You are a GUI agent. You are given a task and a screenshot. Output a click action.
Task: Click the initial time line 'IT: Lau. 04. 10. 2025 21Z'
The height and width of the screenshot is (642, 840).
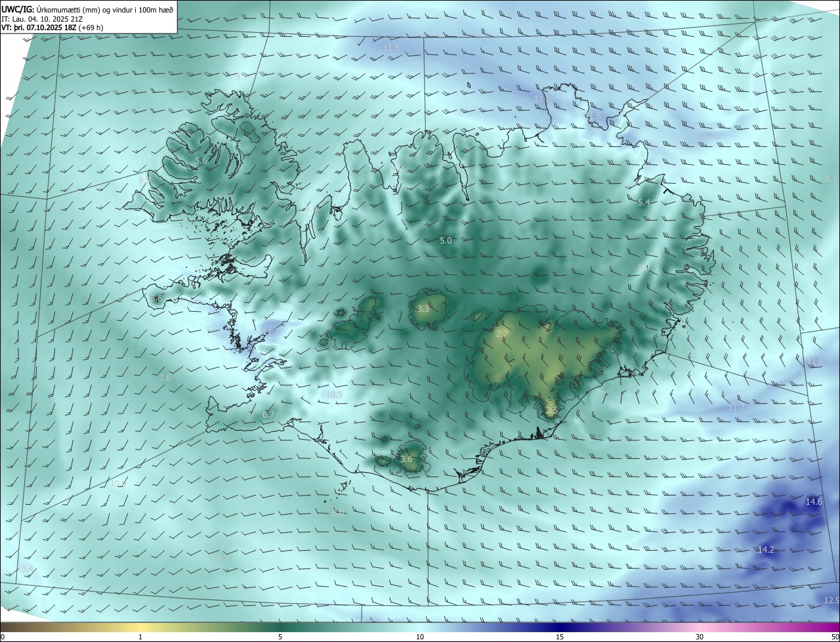(42, 18)
